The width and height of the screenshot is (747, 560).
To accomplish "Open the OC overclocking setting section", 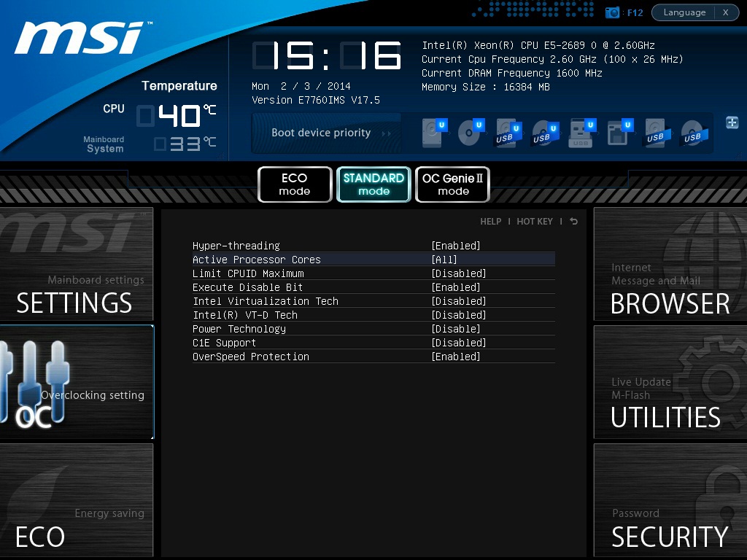I will pos(76,382).
